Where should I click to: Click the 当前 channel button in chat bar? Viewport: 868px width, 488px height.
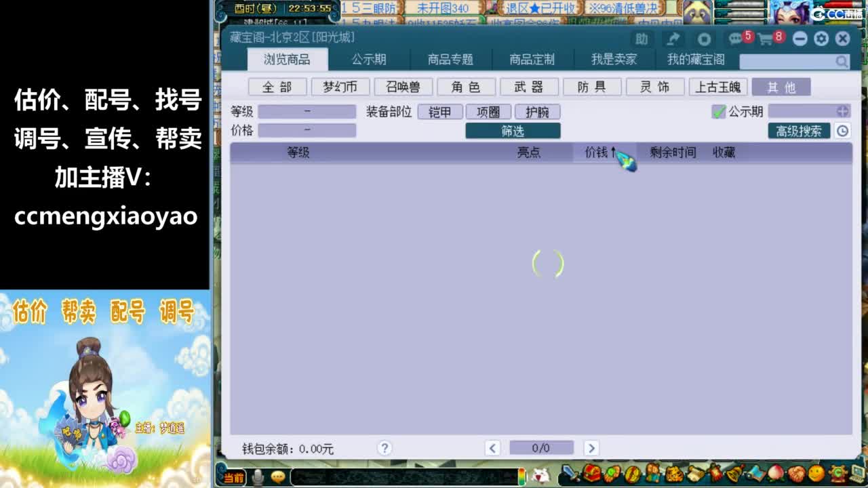[x=233, y=478]
